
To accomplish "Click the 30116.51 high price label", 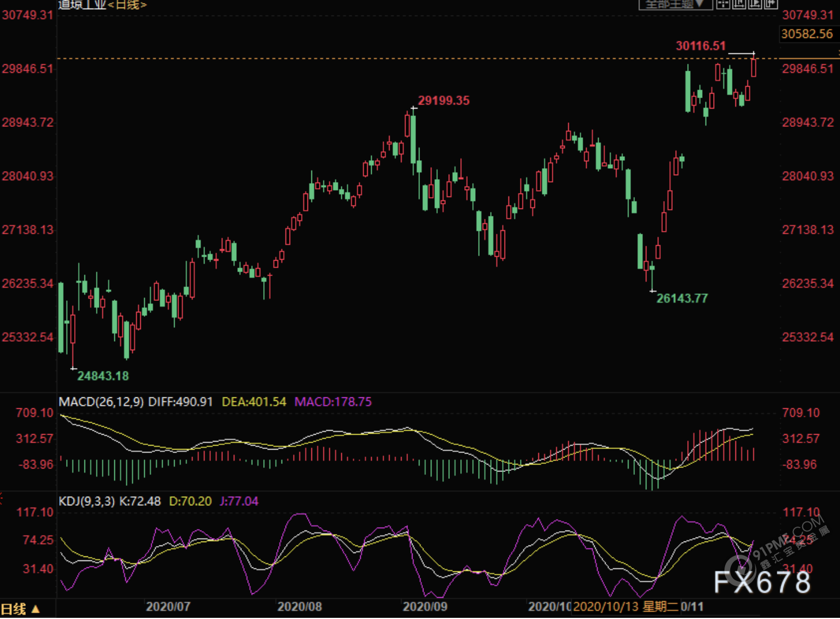I will tap(700, 46).
